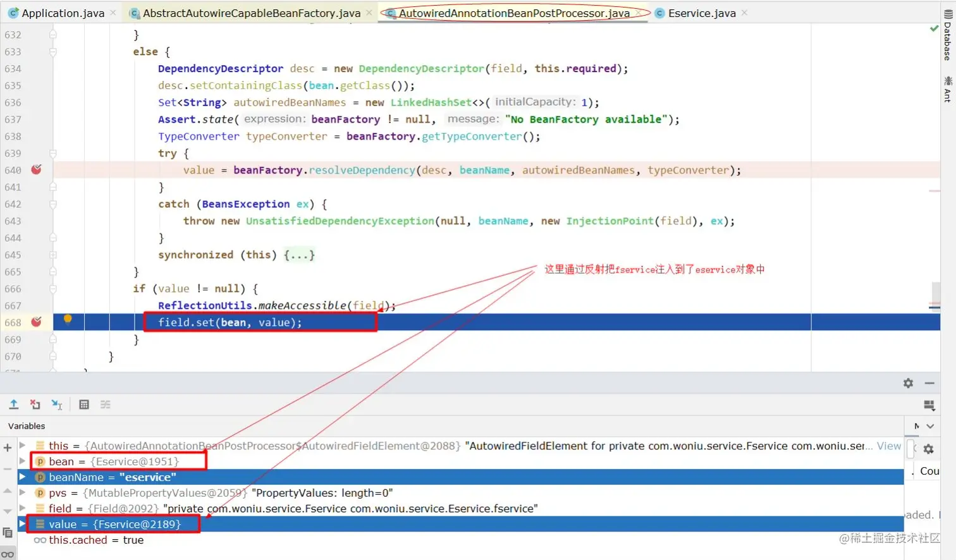956x560 pixels.
Task: Click the Trace Current Stream Chain icon
Action: (x=106, y=405)
